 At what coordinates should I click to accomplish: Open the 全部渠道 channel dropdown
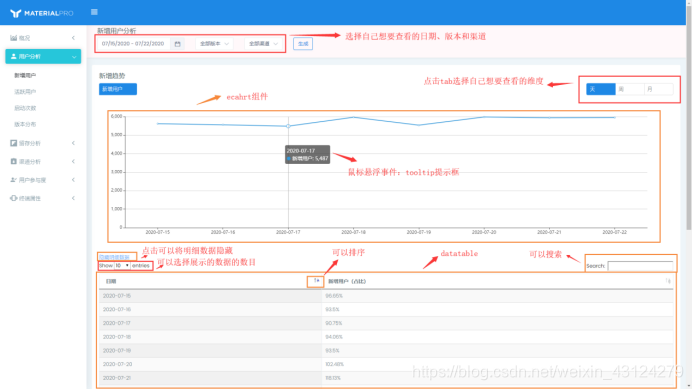click(x=263, y=44)
